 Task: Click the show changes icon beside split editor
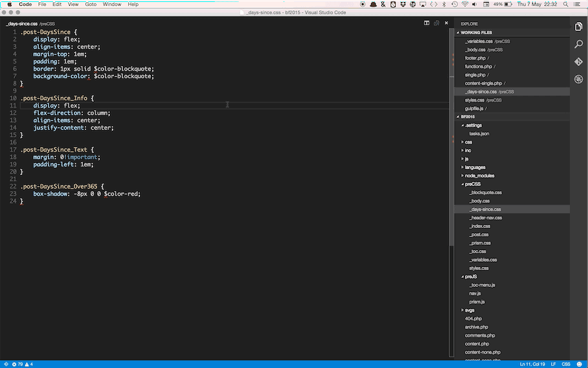(x=436, y=23)
